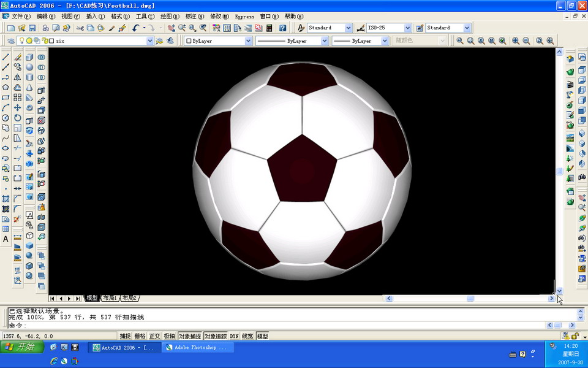Click the Save icon on the Standard toolbar

[32, 28]
